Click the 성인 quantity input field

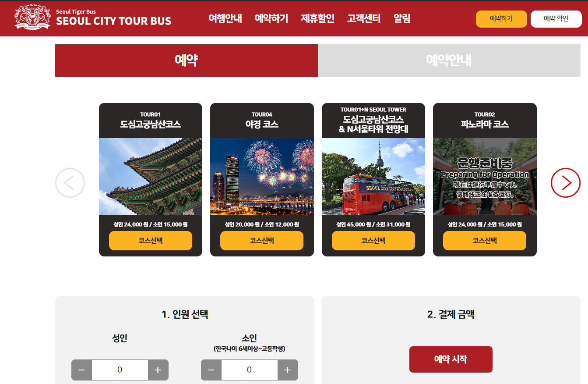click(x=120, y=370)
